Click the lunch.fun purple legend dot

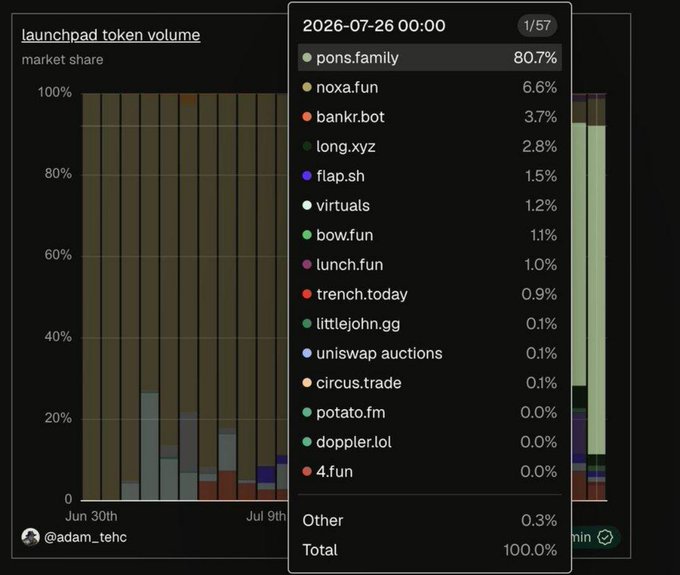307,265
